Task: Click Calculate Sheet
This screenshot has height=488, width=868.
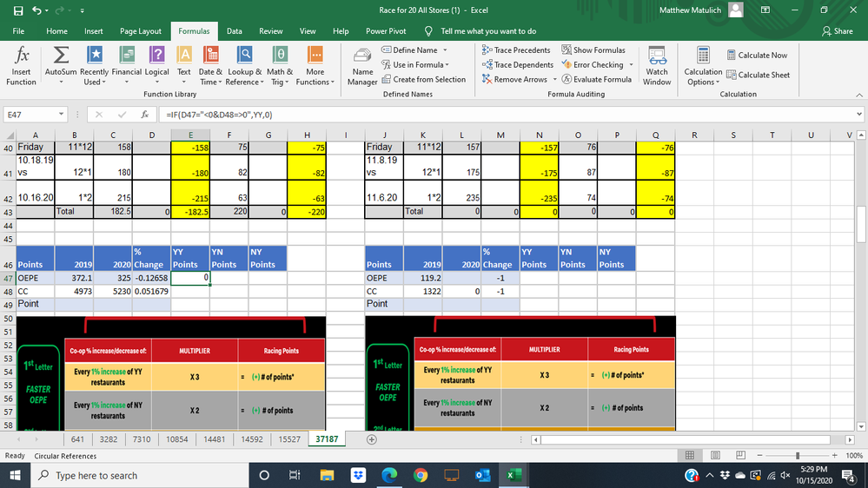Action: 758,75
